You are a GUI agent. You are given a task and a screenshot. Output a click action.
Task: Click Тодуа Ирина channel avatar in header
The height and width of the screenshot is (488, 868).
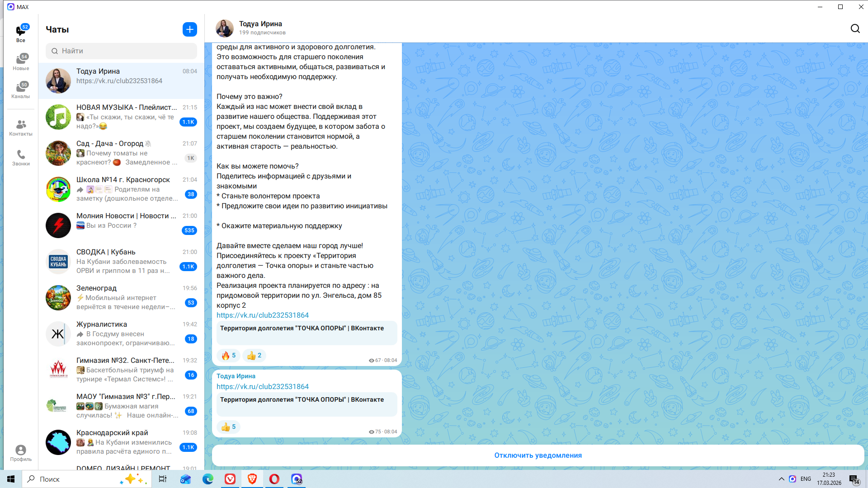[x=225, y=28]
